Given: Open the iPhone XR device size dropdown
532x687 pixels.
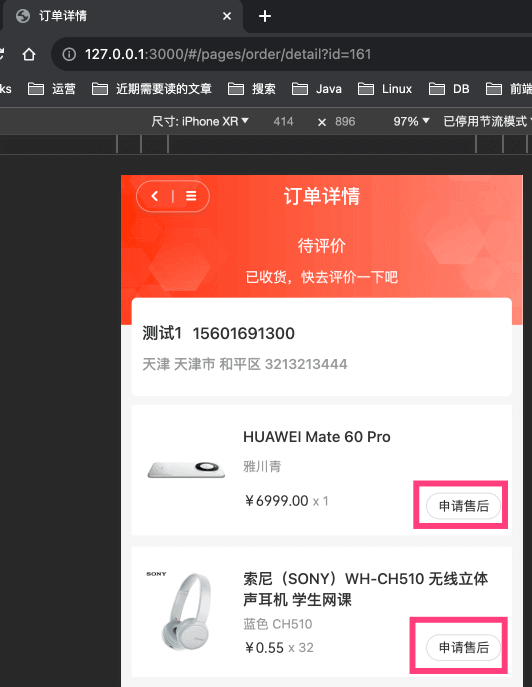Looking at the screenshot, I should coord(200,121).
